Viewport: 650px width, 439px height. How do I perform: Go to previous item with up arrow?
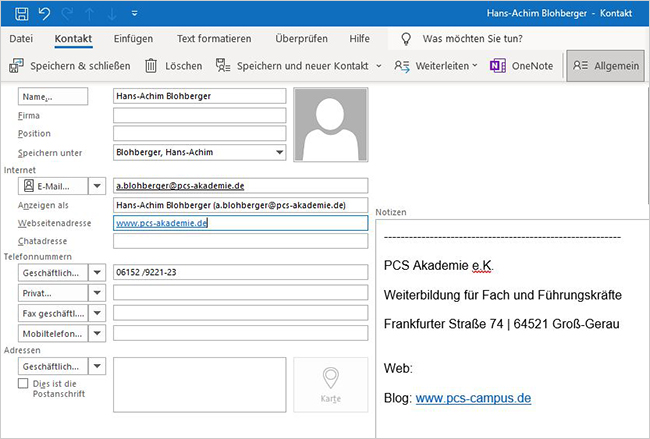tap(89, 14)
